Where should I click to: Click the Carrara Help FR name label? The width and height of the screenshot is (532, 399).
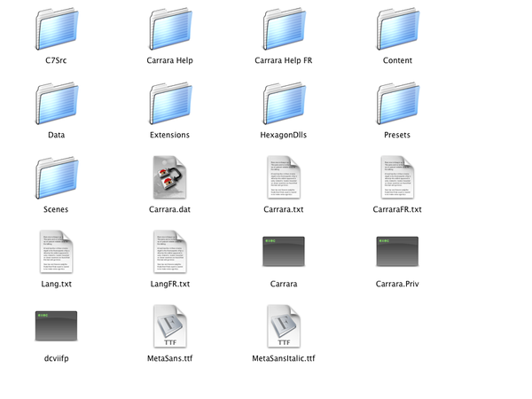(284, 60)
